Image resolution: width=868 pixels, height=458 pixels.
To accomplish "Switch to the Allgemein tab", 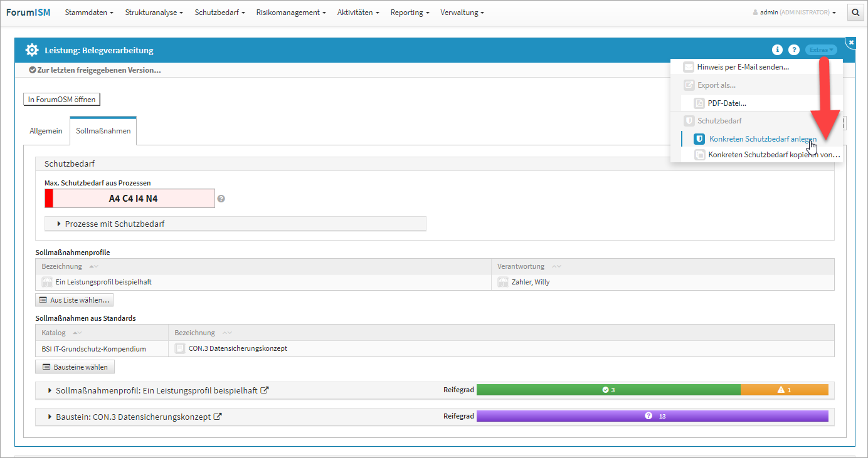I will tap(46, 131).
